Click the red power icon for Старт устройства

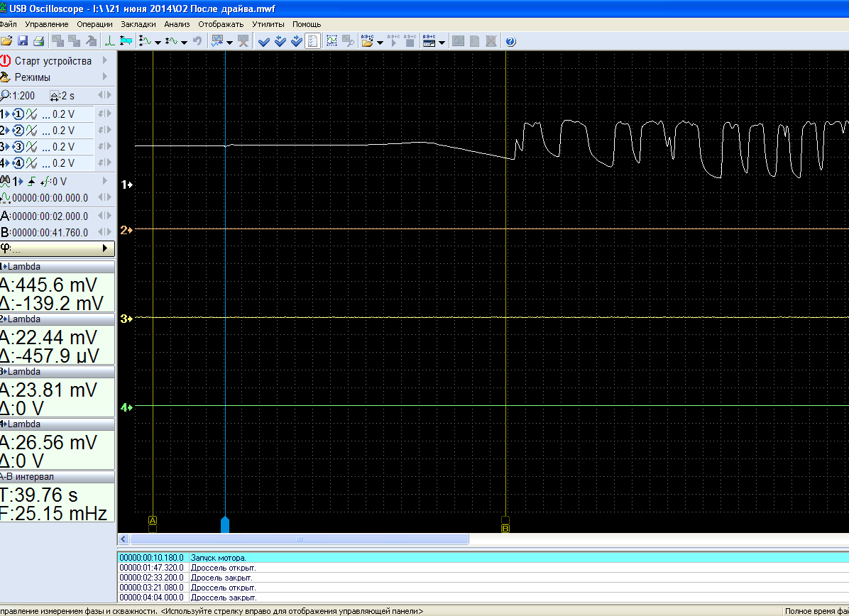(6, 61)
